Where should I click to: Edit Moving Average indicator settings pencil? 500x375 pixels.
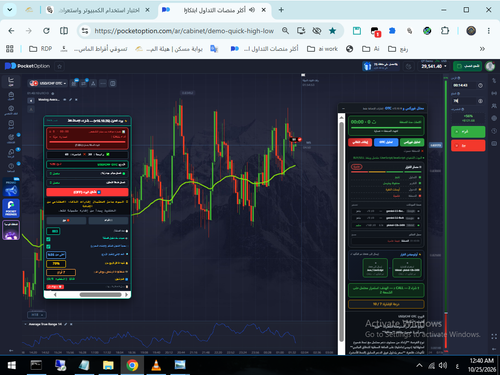point(70,100)
